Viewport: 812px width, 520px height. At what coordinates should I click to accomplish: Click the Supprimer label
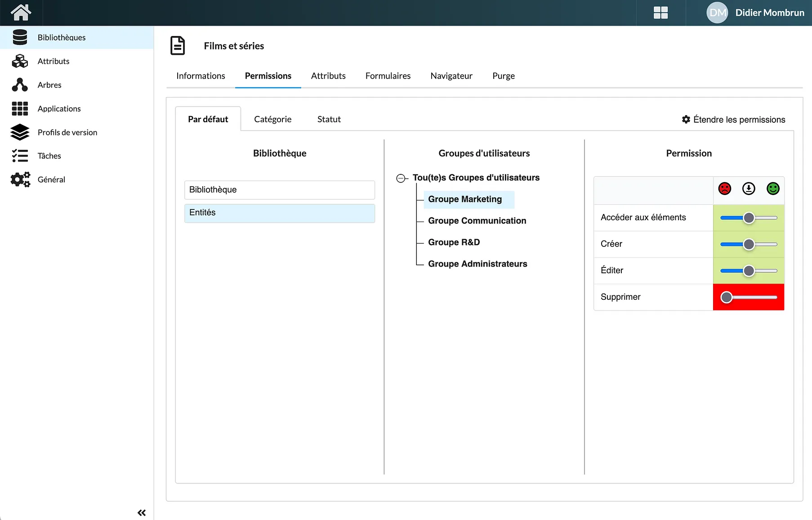pyautogui.click(x=620, y=297)
